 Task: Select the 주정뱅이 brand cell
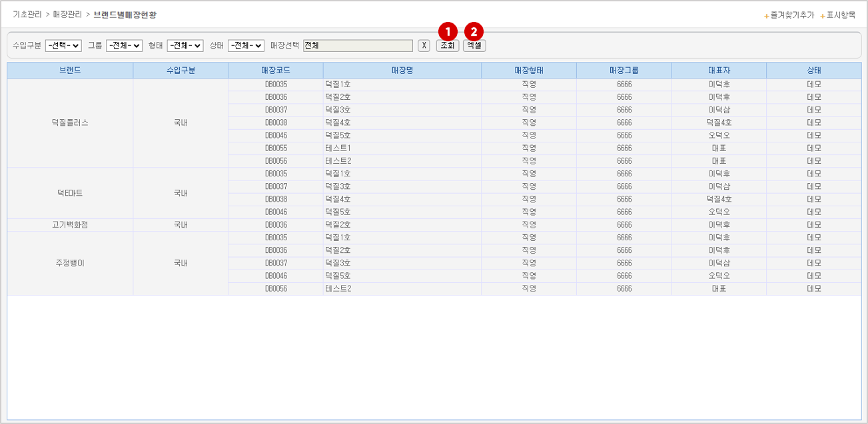[x=70, y=263]
